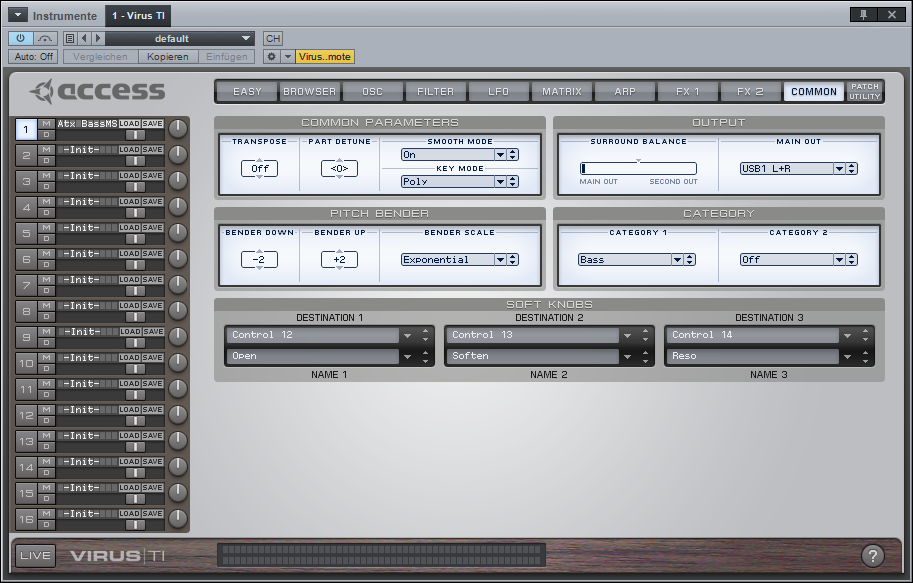
Task: Switch to the BROWSER tab
Action: click(x=309, y=91)
